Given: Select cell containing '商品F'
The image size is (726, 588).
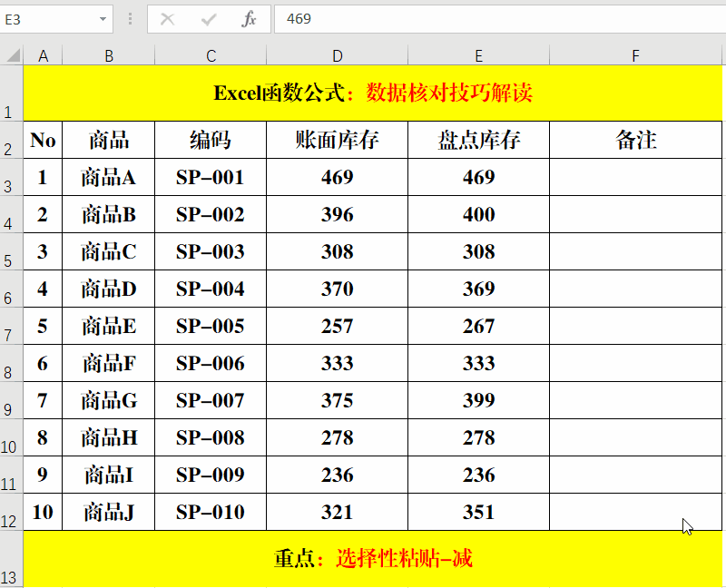Looking at the screenshot, I should point(108,364).
